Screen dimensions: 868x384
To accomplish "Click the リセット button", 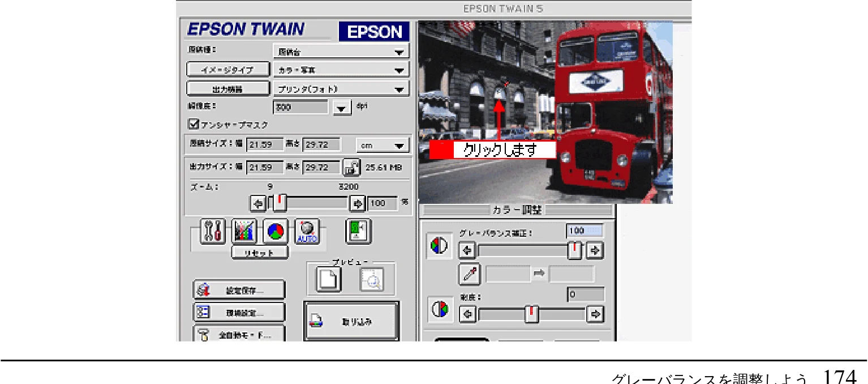I will point(260,253).
